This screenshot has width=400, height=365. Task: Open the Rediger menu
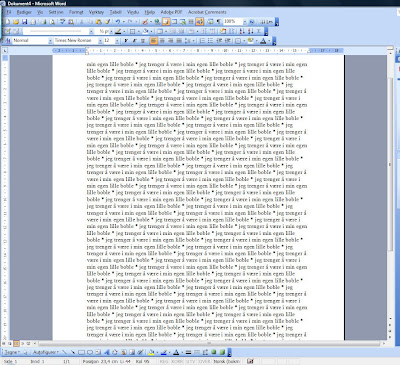pyautogui.click(x=24, y=12)
